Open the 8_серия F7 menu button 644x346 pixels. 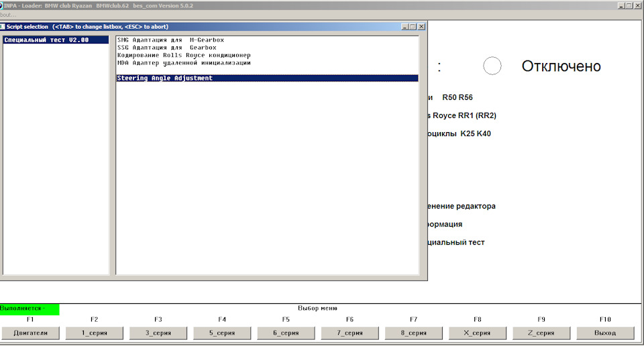coord(414,333)
